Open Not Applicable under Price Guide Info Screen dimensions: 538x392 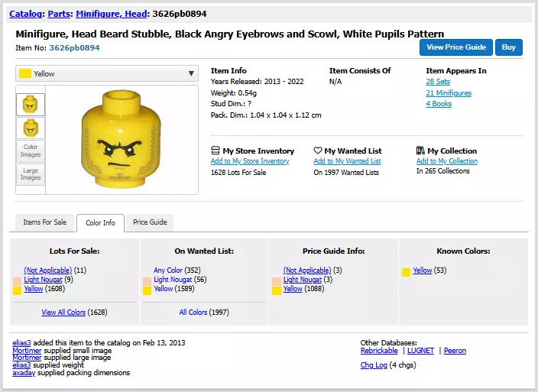(x=307, y=271)
